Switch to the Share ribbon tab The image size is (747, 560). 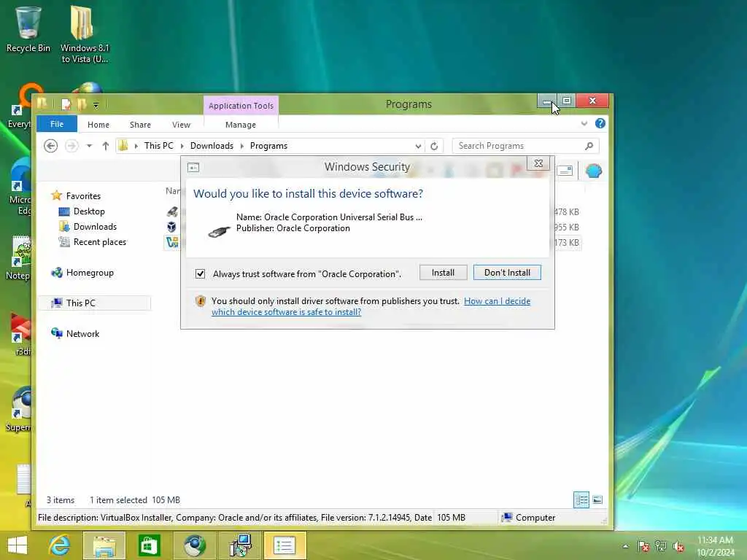pos(140,125)
